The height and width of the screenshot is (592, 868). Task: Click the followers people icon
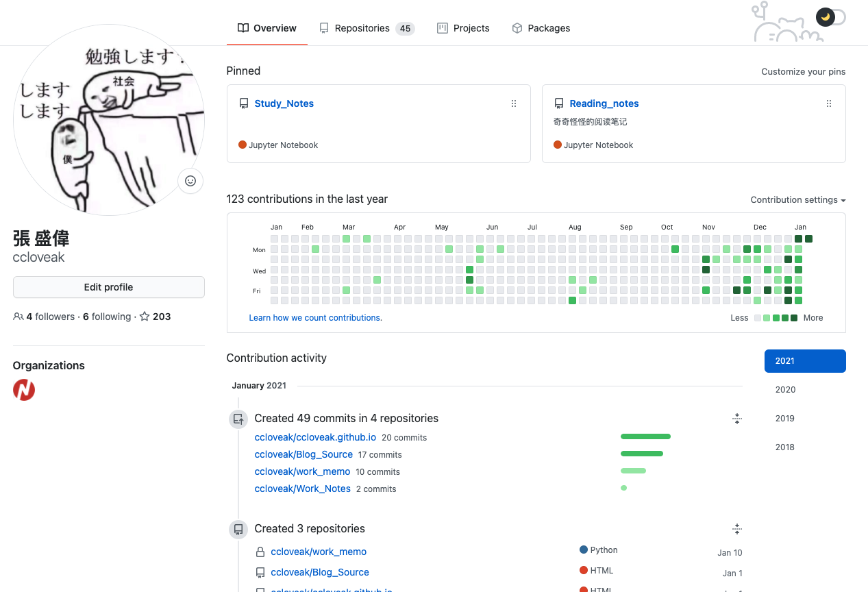pos(18,317)
